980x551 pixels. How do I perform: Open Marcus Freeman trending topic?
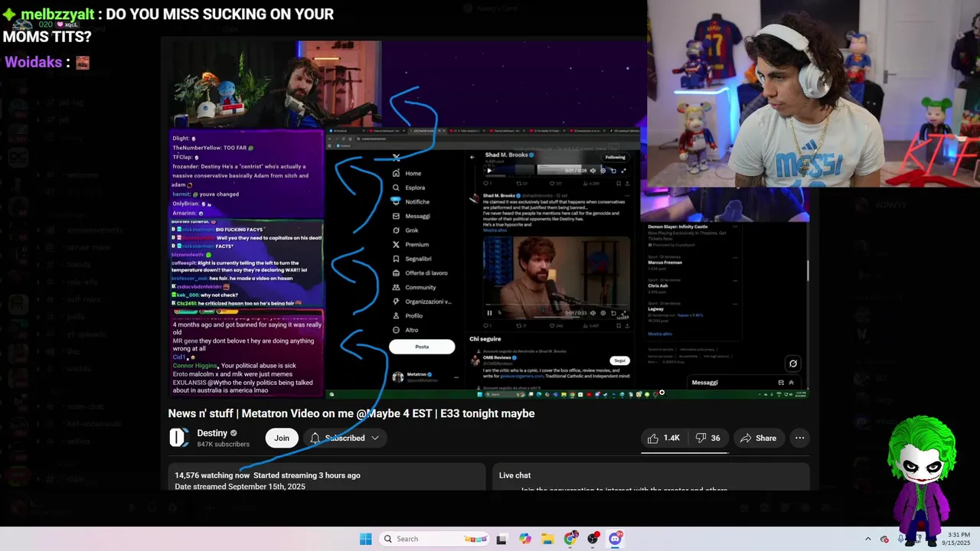[x=665, y=262]
